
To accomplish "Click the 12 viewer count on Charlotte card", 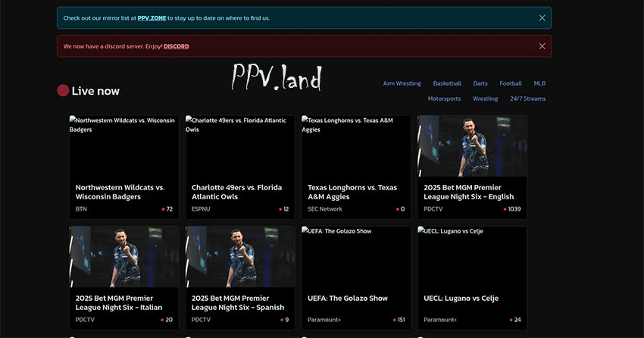I will coord(286,209).
